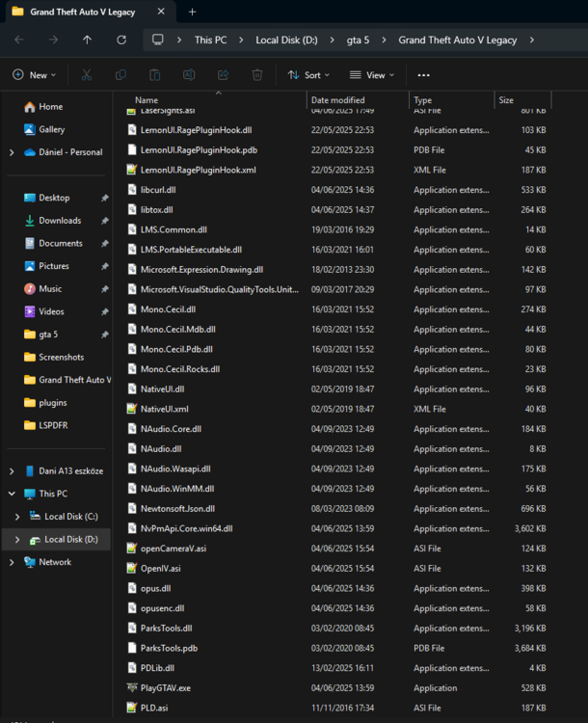Click Local Disk (D:) breadcrumb
588x723 pixels.
(287, 40)
